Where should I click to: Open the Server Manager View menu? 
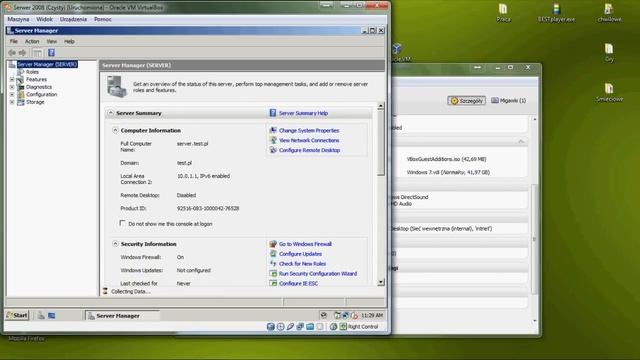[x=51, y=41]
